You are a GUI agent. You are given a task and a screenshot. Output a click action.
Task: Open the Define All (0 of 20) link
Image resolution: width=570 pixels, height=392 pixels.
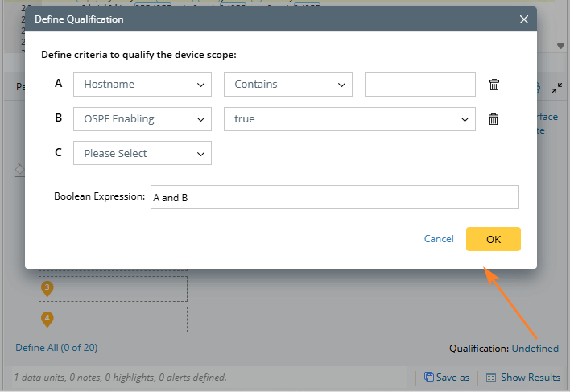coord(56,348)
